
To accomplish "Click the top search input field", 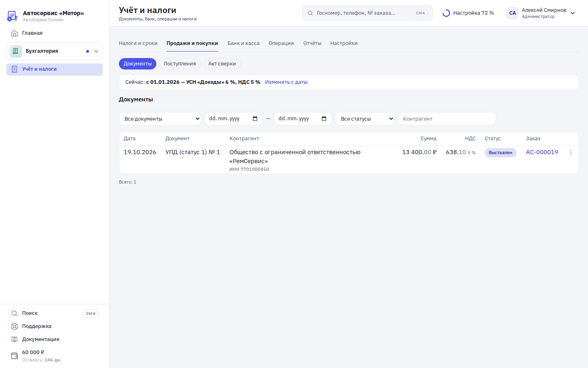I will [367, 13].
